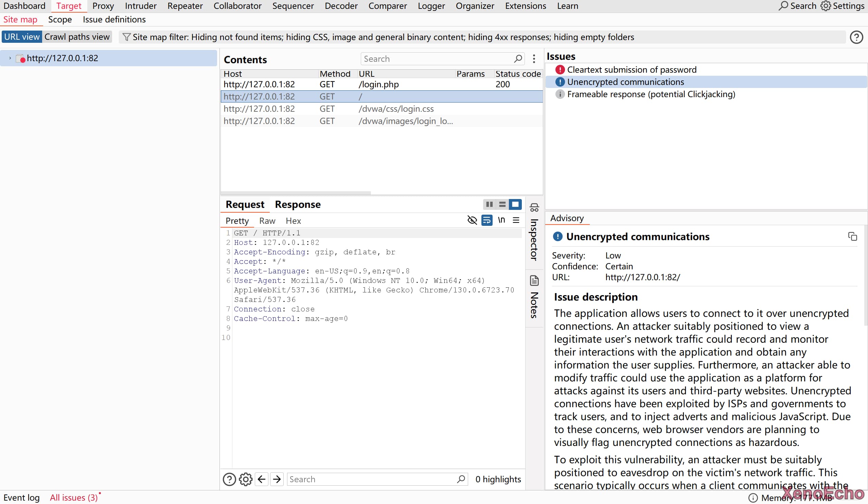This screenshot has height=504, width=868.
Task: Switch to the Response tab
Action: (298, 204)
